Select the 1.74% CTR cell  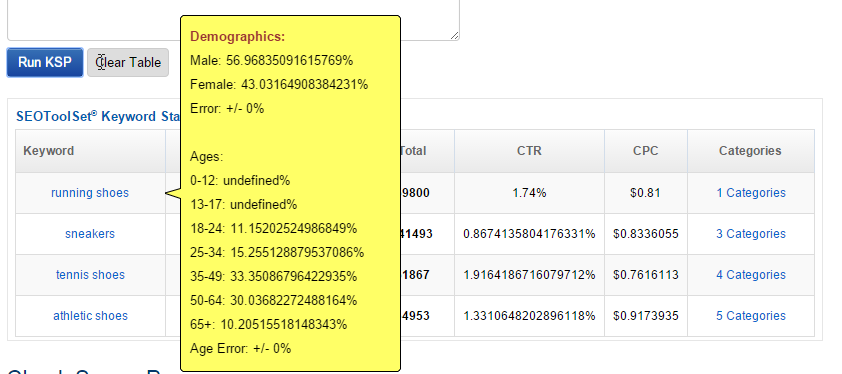pos(529,193)
